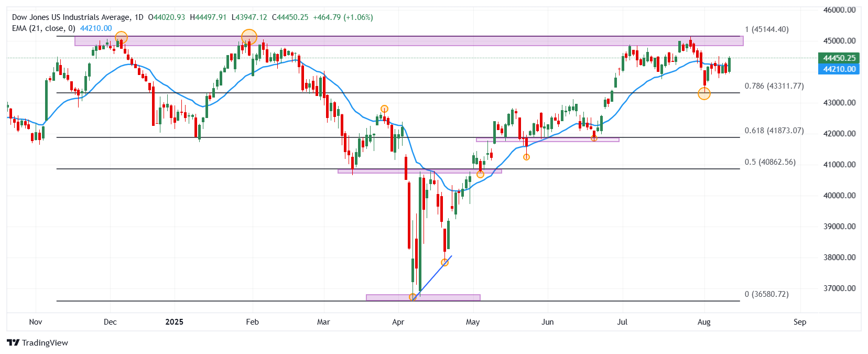The width and height of the screenshot is (868, 354).
Task: Click the 2025 label on the time axis
Action: point(175,322)
